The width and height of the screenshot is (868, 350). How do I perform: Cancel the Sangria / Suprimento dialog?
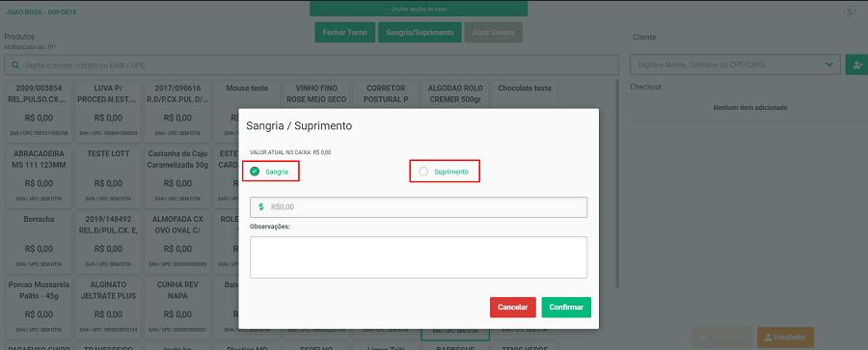coord(513,308)
